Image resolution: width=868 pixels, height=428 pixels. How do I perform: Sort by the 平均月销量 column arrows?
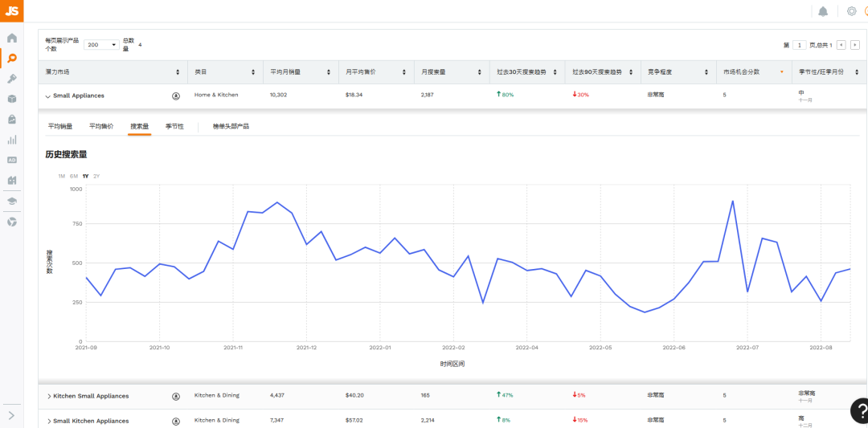coord(328,72)
